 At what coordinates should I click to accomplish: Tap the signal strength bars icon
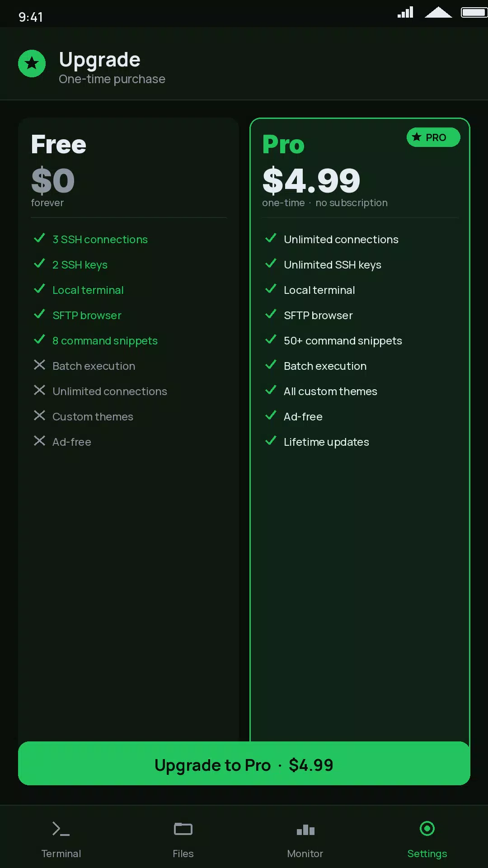point(405,12)
